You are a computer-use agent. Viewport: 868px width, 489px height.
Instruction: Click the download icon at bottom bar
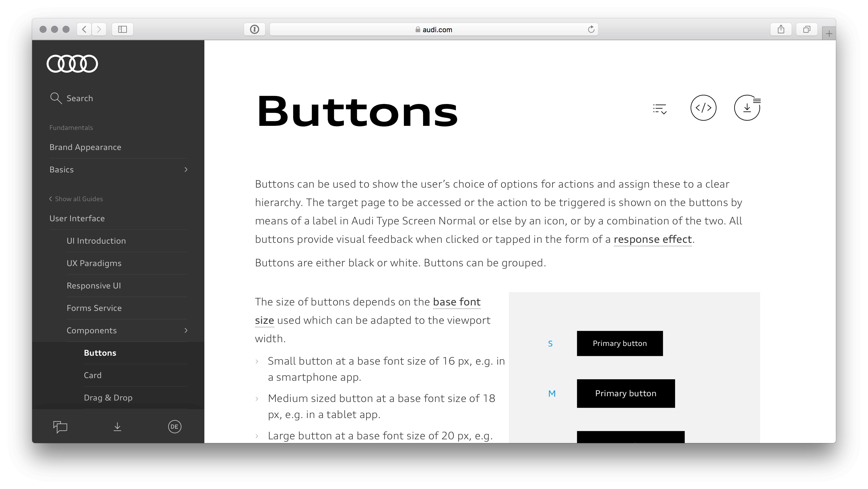coord(117,426)
